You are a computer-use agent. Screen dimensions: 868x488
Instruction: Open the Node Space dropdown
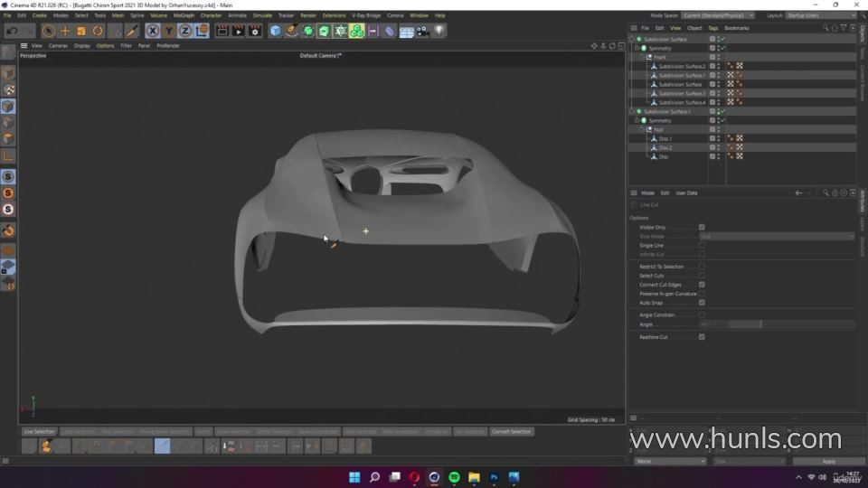tap(717, 15)
